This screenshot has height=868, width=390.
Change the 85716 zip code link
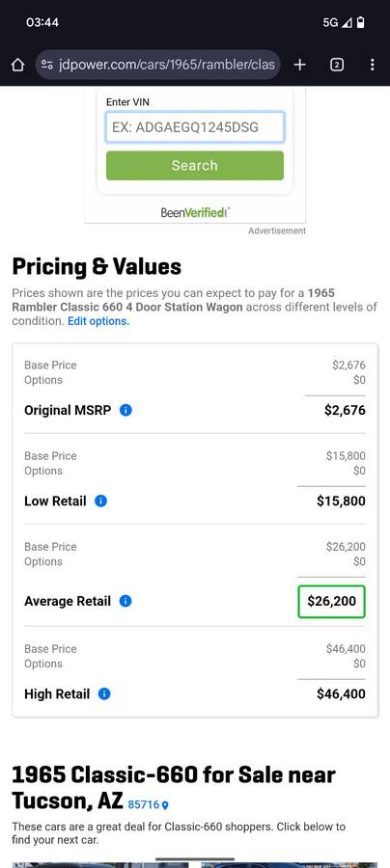click(144, 804)
